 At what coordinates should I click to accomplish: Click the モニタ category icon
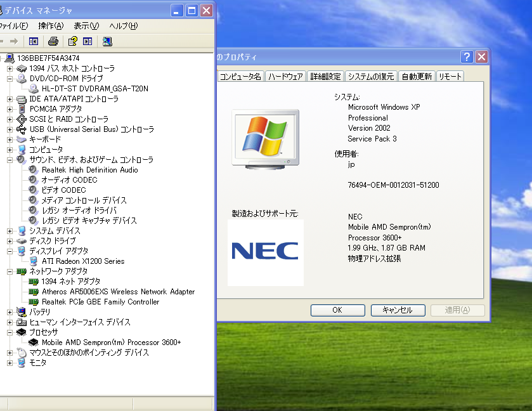pyautogui.click(x=22, y=363)
